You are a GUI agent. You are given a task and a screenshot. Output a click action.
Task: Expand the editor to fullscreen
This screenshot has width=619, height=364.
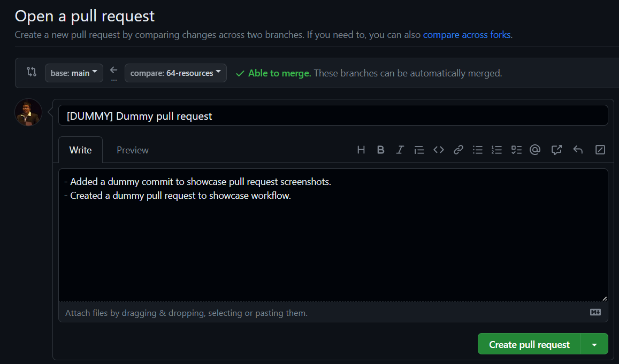[x=600, y=150]
